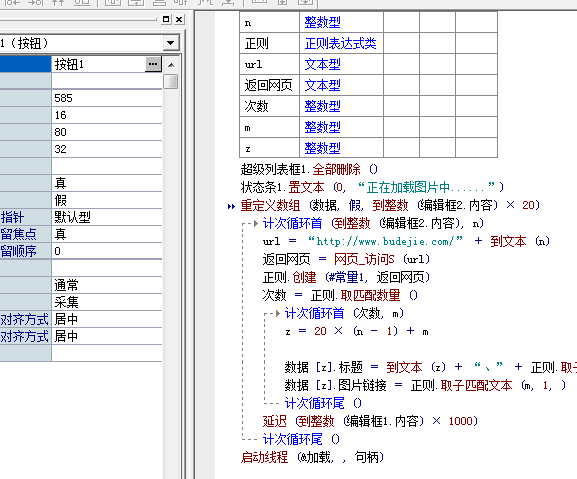Image resolution: width=577 pixels, height=479 pixels.
Task: Click the 取匹配数量 method call
Action: pyautogui.click(x=370, y=296)
